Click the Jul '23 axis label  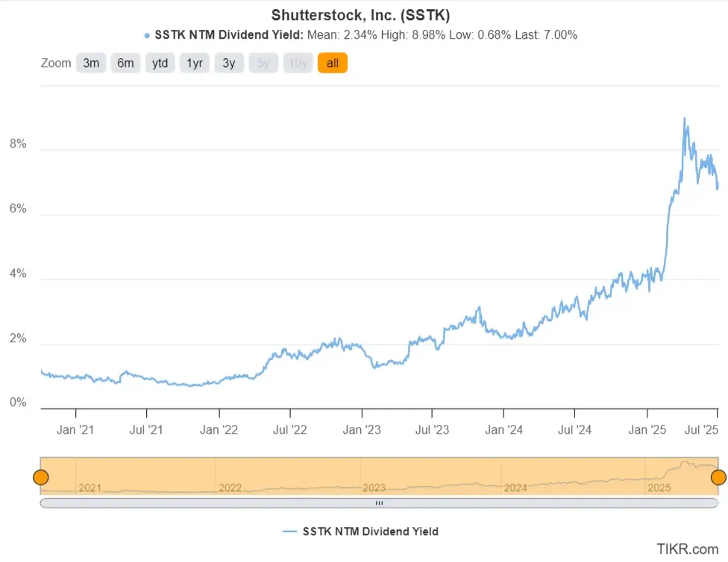433,430
